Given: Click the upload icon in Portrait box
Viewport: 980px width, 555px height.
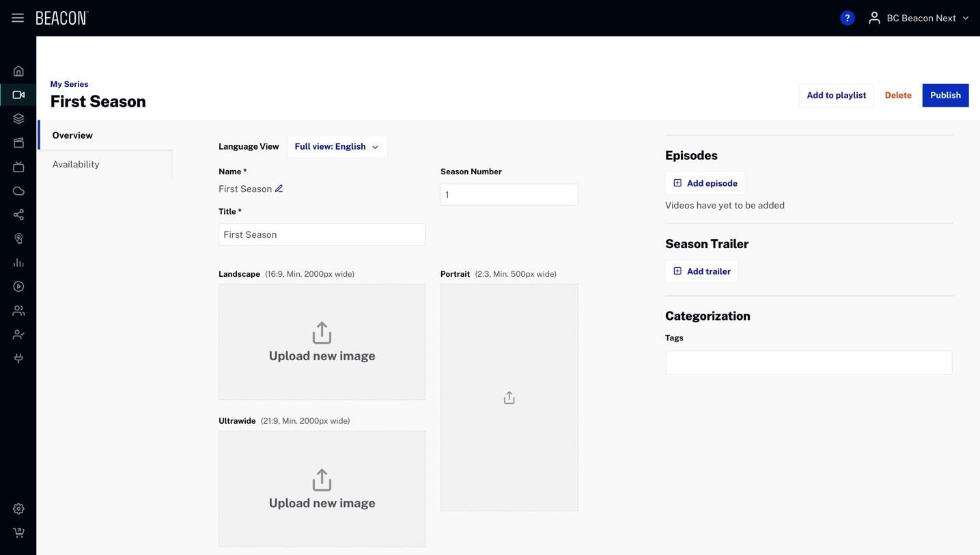Looking at the screenshot, I should [x=509, y=398].
